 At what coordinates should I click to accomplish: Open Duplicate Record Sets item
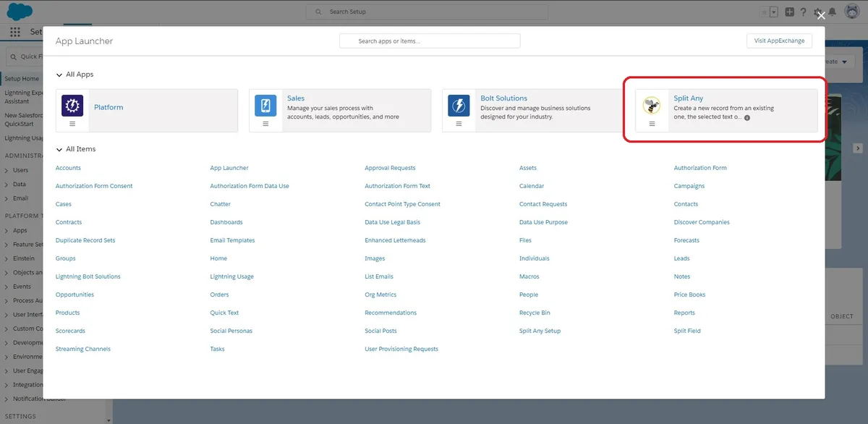click(85, 240)
